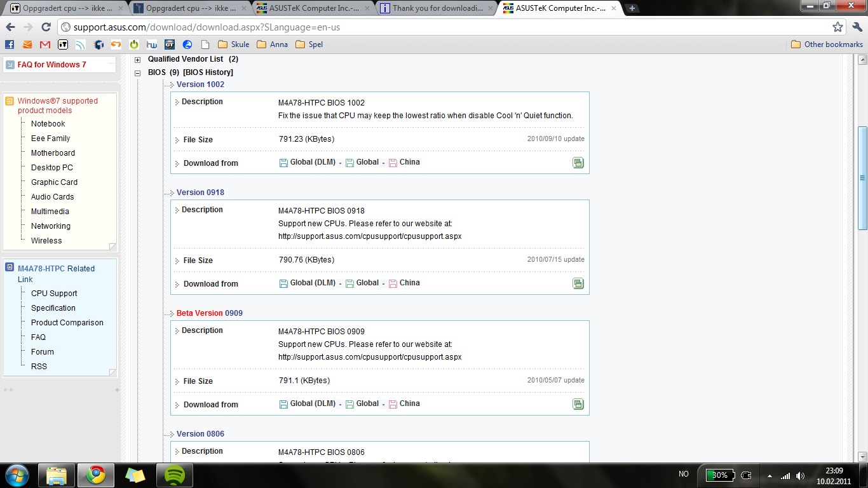
Task: Click the volume speaker tray icon
Action: tap(801, 475)
